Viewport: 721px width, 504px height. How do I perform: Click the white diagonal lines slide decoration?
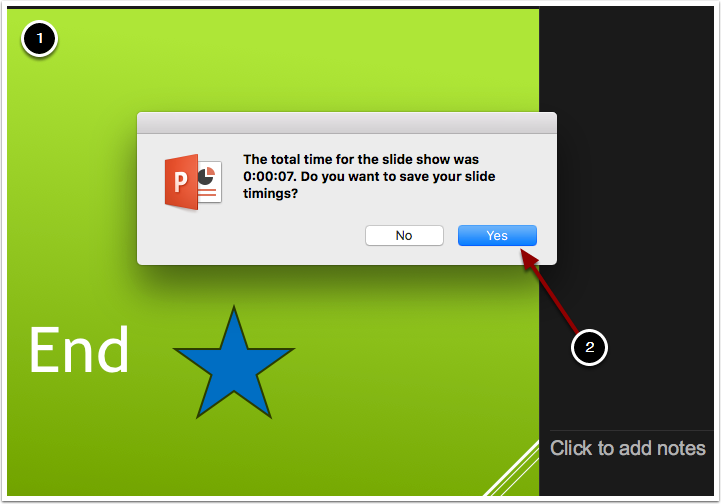pos(512,469)
